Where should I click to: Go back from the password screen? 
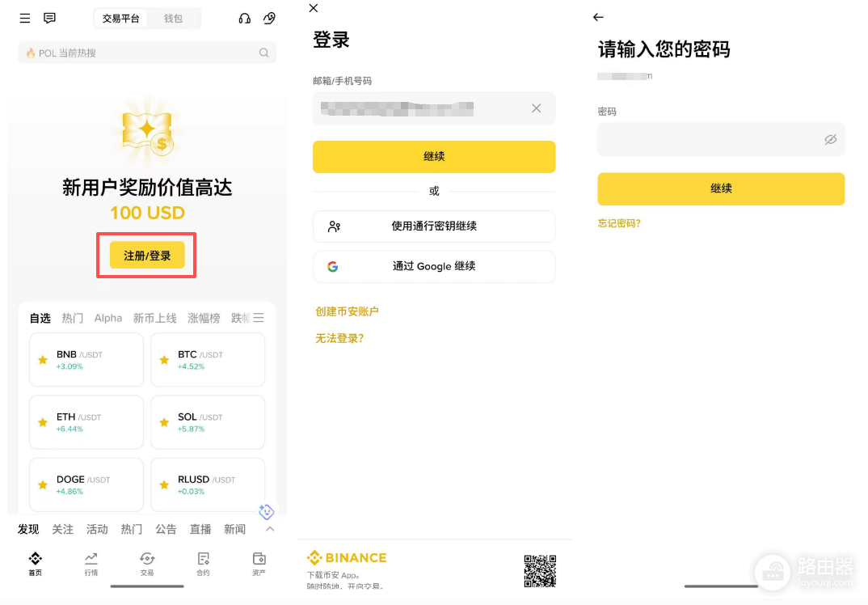(598, 17)
